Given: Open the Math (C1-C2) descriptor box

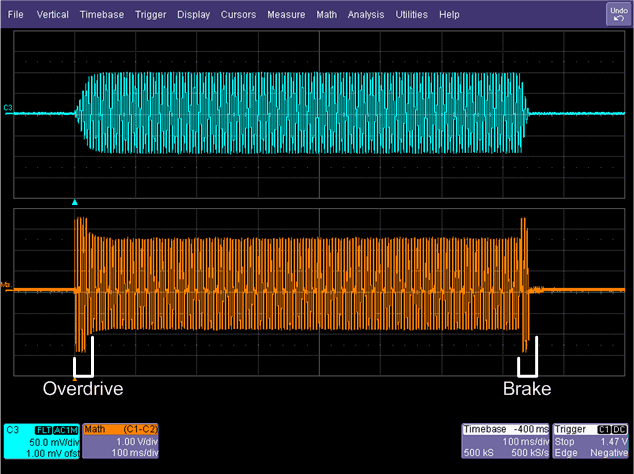Looking at the screenshot, I should 121,441.
